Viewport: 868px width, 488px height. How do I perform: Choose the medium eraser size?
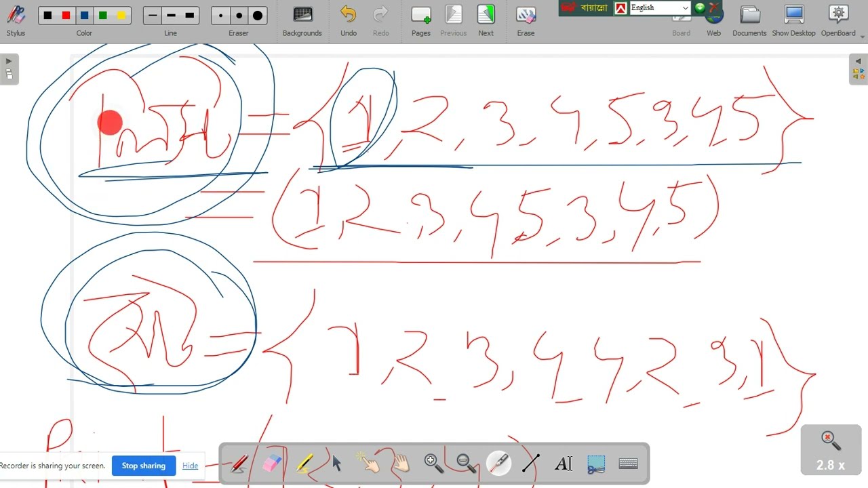pyautogui.click(x=239, y=16)
